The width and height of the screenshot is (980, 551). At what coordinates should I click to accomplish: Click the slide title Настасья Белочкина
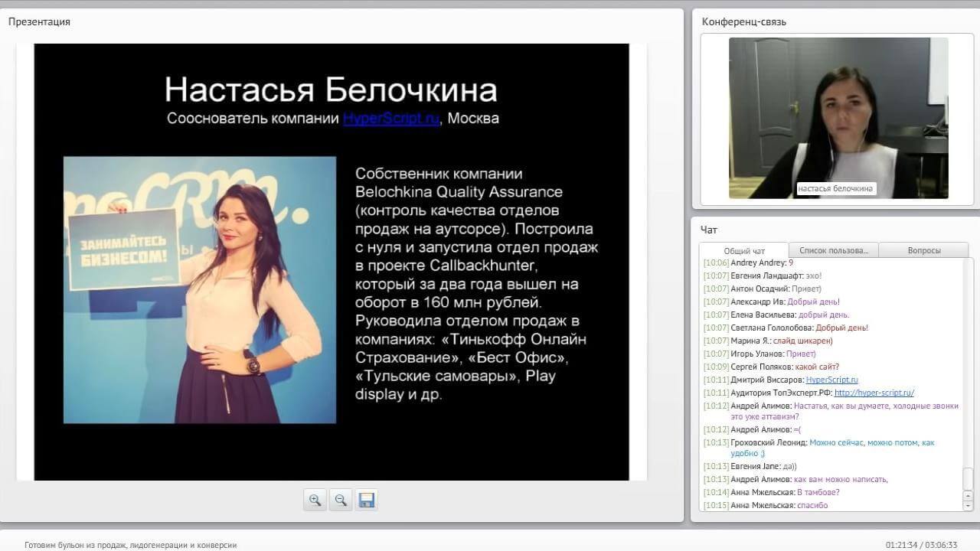click(331, 90)
